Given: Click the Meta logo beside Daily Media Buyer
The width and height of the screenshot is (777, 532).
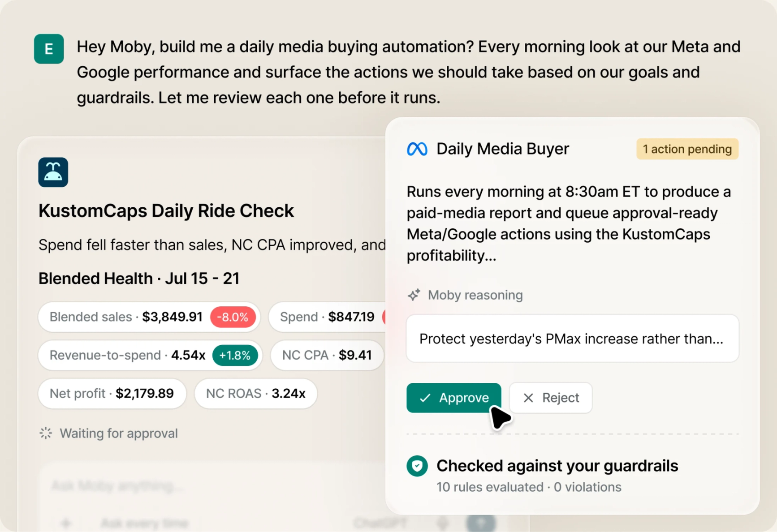Looking at the screenshot, I should (417, 149).
